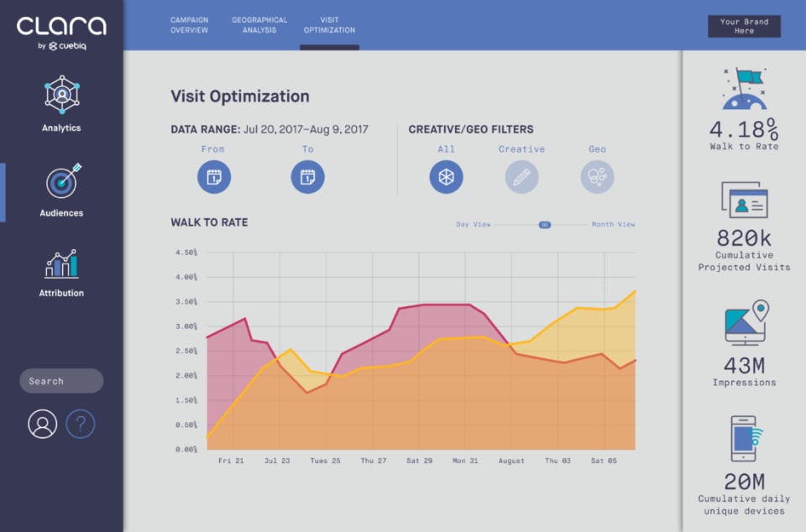The image size is (806, 532).
Task: Open help via question mark icon
Action: coord(81,424)
